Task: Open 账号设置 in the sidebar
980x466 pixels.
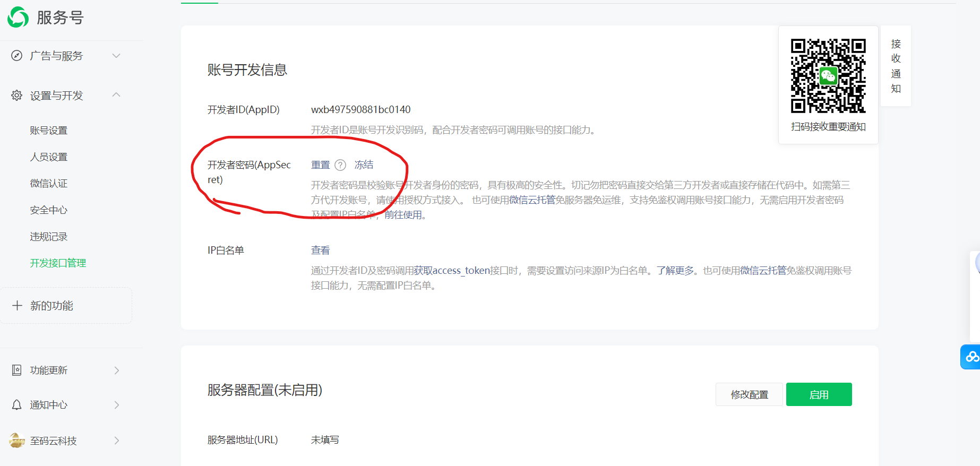Action: point(49,131)
